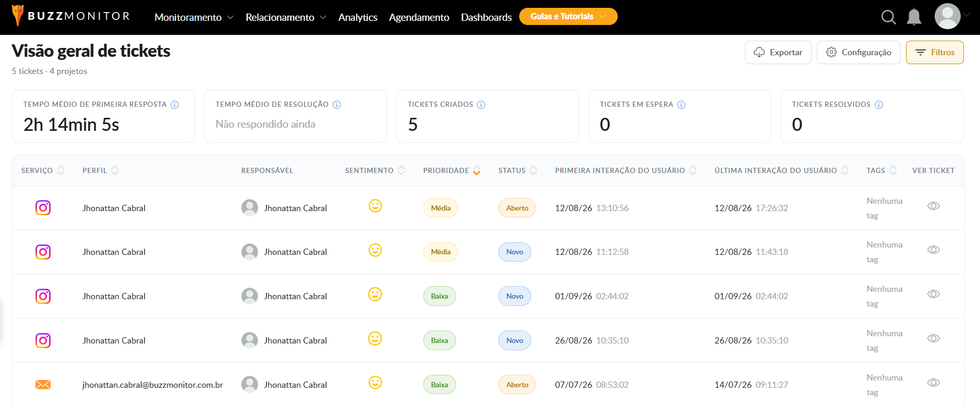Click date 14/07/26 09:11:27
980x405 pixels.
coord(751,385)
